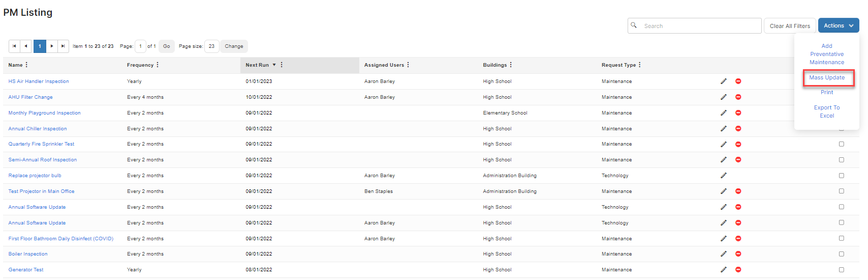Screen dimensions: 868x280
Task: Sort by Next Run column arrow
Action: click(x=274, y=65)
